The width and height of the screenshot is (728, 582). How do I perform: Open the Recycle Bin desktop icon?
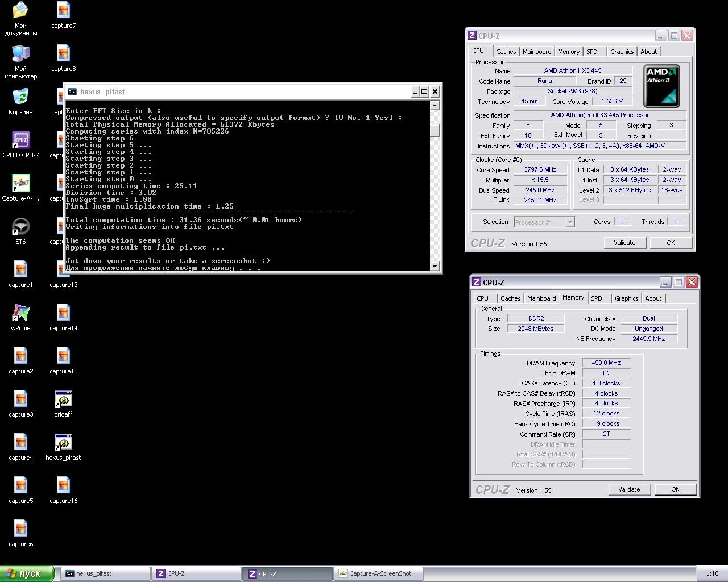(x=20, y=101)
